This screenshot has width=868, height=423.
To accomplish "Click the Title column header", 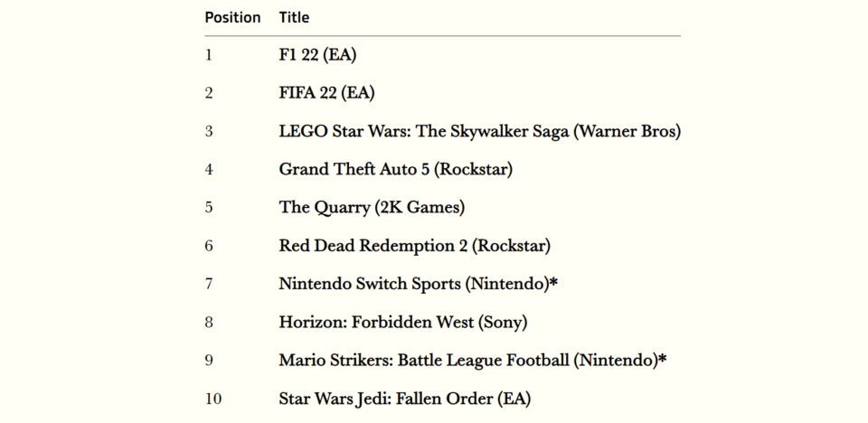I will (294, 18).
